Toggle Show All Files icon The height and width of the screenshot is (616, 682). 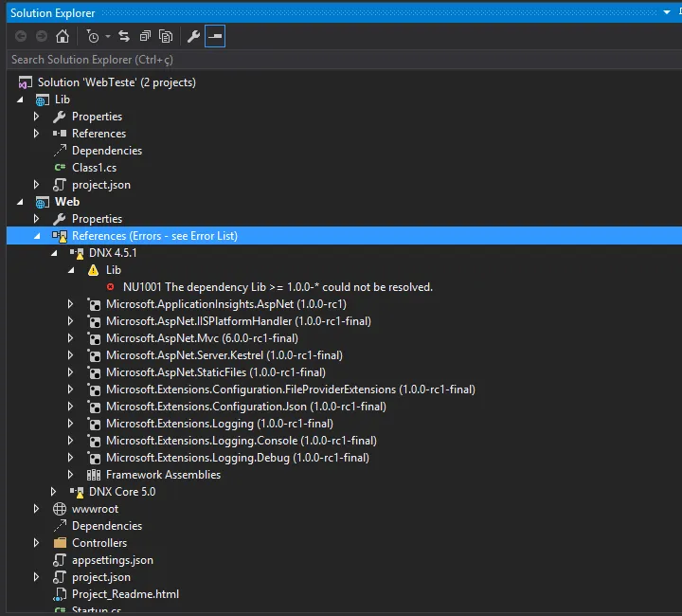tap(166, 36)
